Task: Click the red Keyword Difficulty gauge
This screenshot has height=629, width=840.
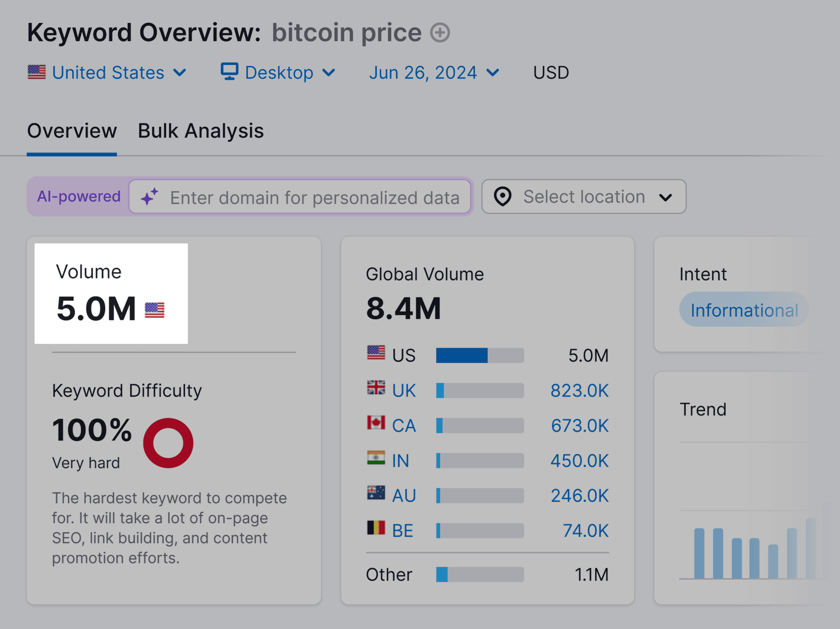Action: (x=168, y=443)
